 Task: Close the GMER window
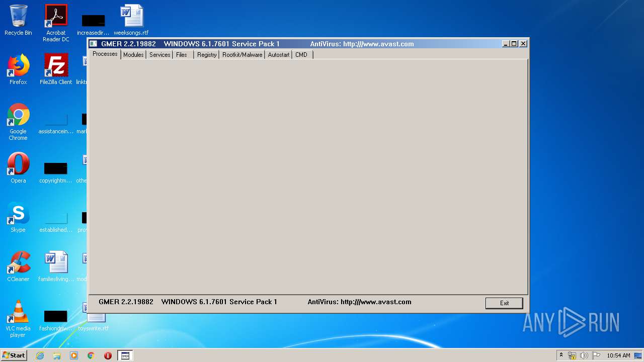(523, 44)
